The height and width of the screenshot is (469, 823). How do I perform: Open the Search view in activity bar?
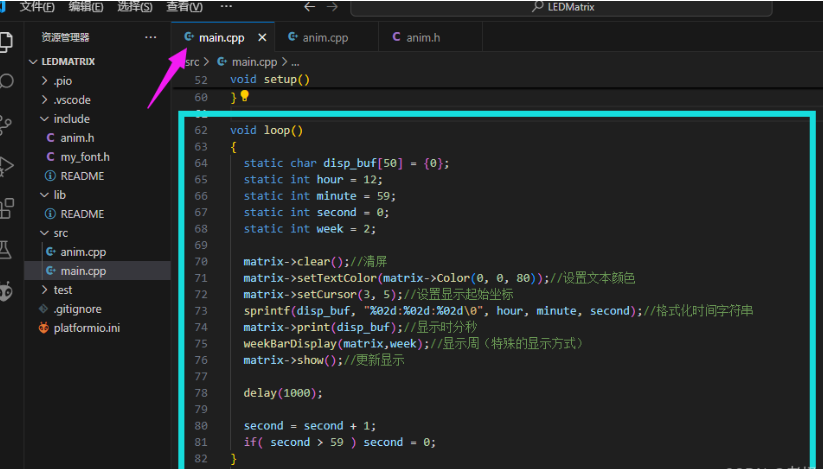[6, 82]
